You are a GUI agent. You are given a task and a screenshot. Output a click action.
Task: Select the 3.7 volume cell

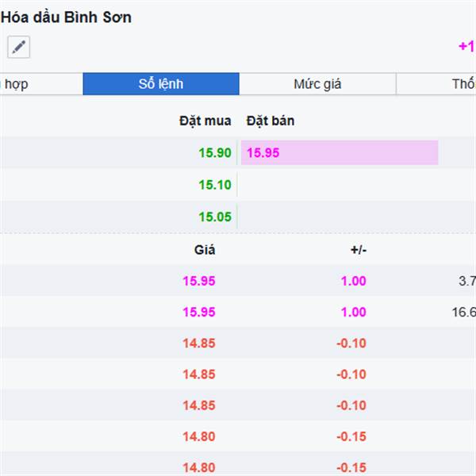pyautogui.click(x=466, y=281)
